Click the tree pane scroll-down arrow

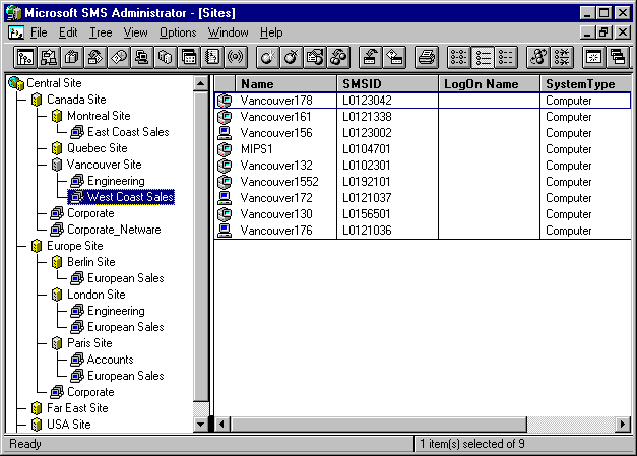200,424
